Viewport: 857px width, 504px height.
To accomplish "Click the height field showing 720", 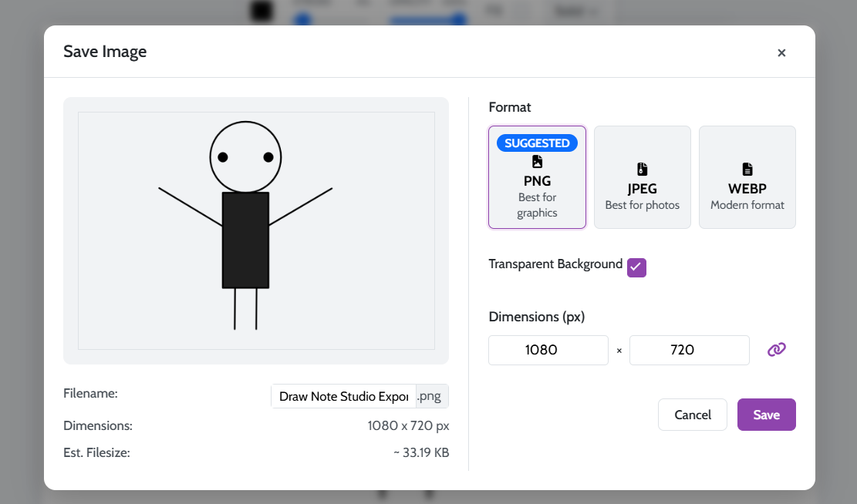I will (x=689, y=350).
